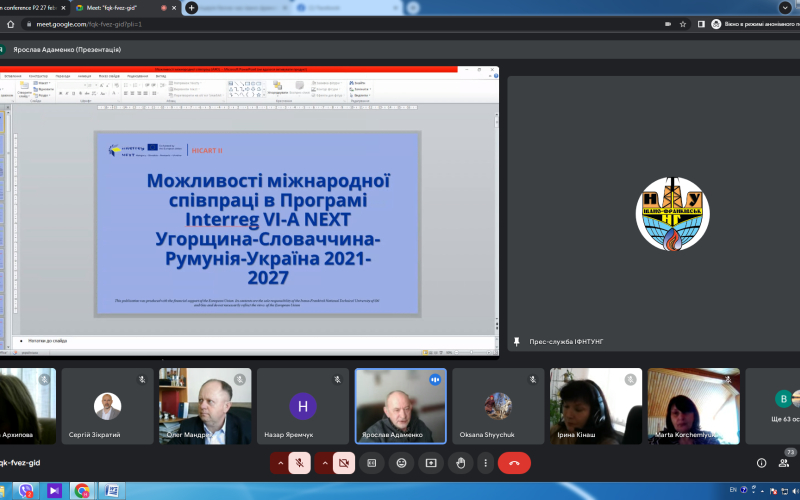Expand audio settings arrow beside microphone
Viewport: 800px width, 500px height.
(x=280, y=463)
